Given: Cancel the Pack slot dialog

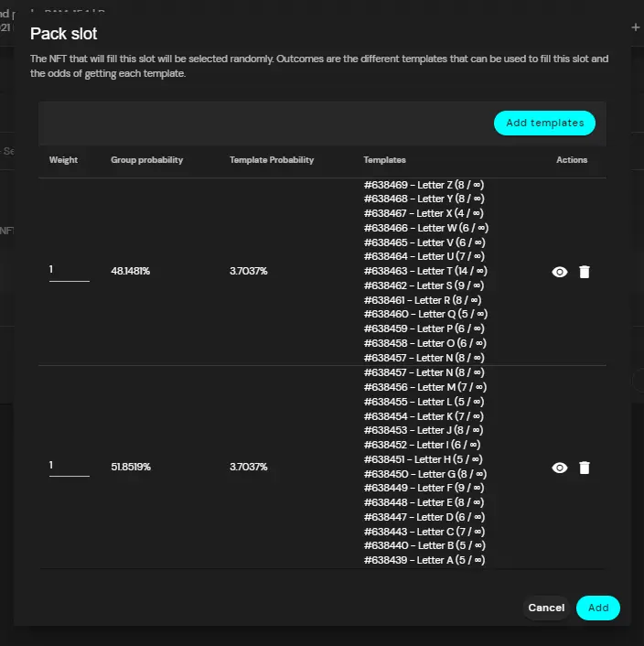Looking at the screenshot, I should 546,608.
